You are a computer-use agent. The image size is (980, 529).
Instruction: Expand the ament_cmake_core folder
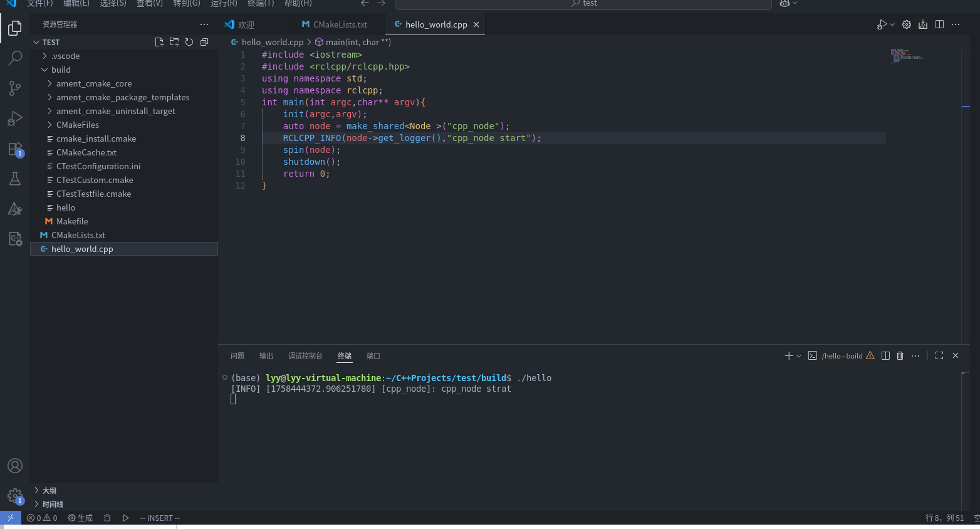tap(124, 83)
